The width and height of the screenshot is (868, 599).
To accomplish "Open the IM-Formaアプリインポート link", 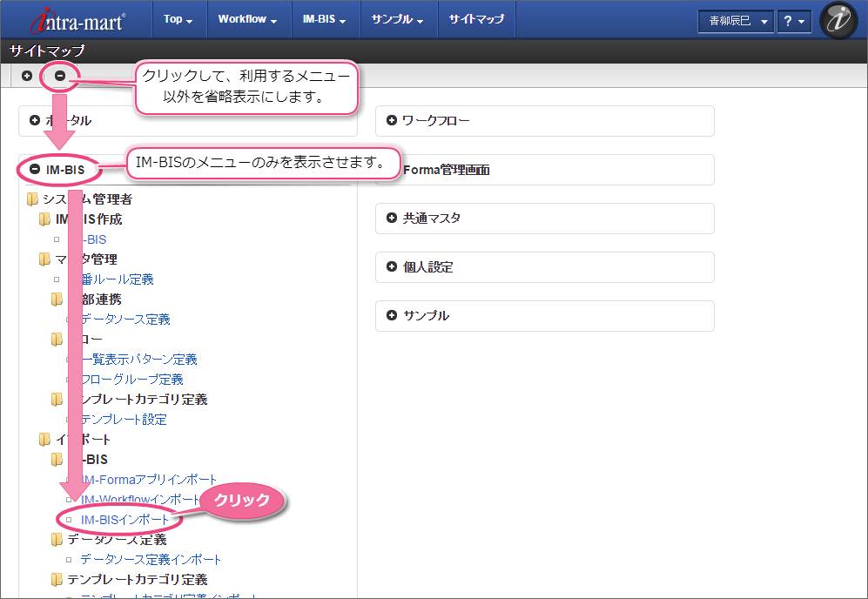I will pyautogui.click(x=149, y=480).
